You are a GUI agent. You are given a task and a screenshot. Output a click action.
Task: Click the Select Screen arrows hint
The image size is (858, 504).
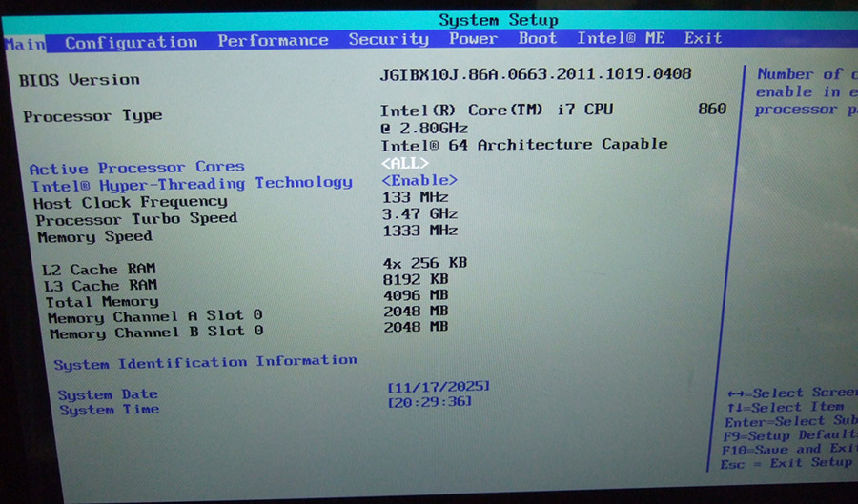[792, 393]
